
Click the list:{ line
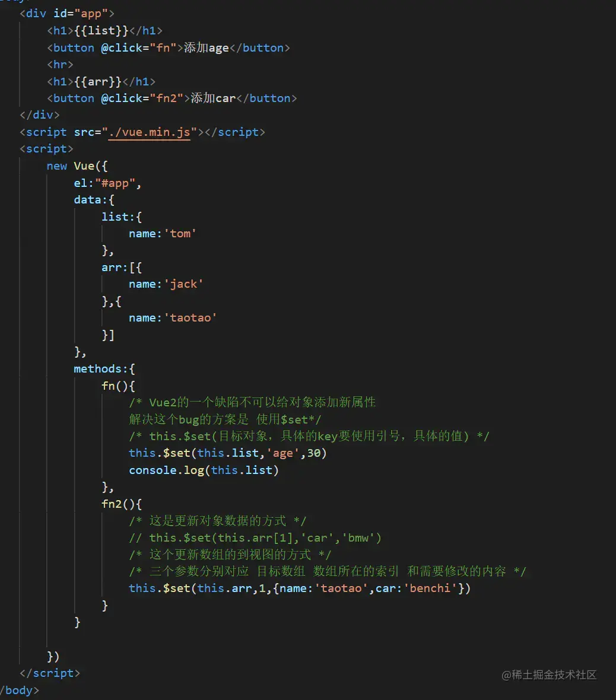[122, 217]
